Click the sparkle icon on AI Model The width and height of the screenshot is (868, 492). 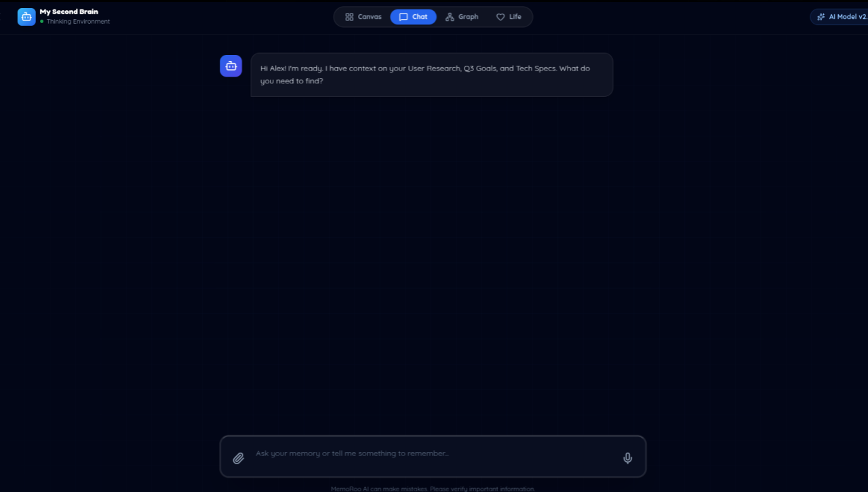click(821, 17)
